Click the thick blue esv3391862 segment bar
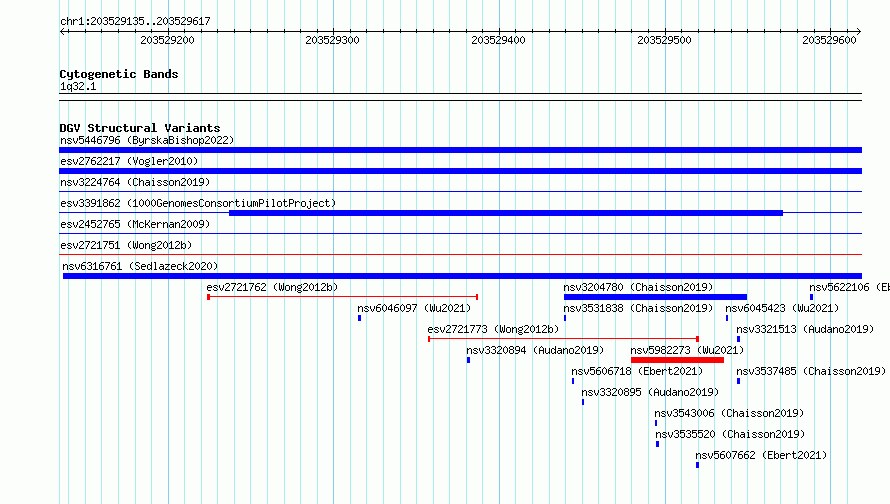 tap(506, 213)
